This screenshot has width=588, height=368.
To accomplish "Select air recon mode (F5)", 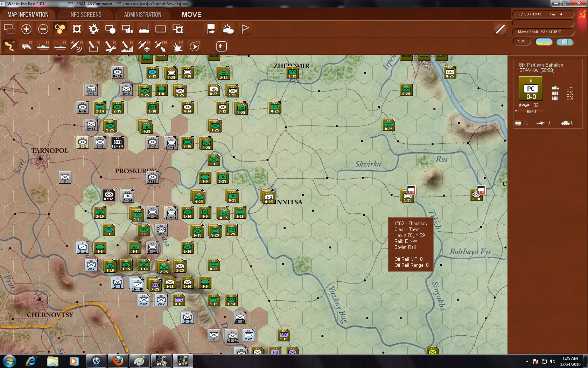I will [x=77, y=46].
